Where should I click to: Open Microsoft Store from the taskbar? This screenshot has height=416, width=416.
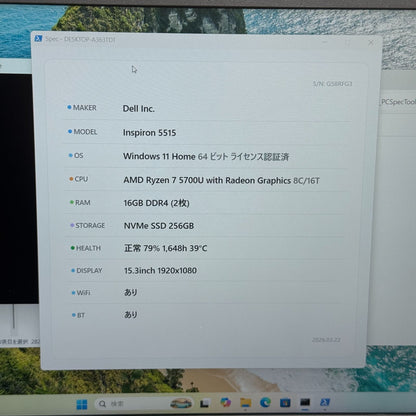click(285, 402)
